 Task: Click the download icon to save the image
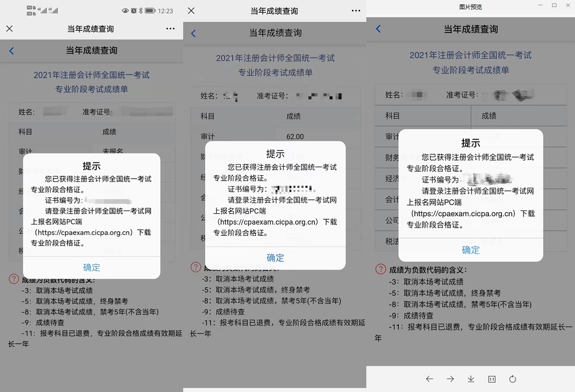click(x=471, y=379)
